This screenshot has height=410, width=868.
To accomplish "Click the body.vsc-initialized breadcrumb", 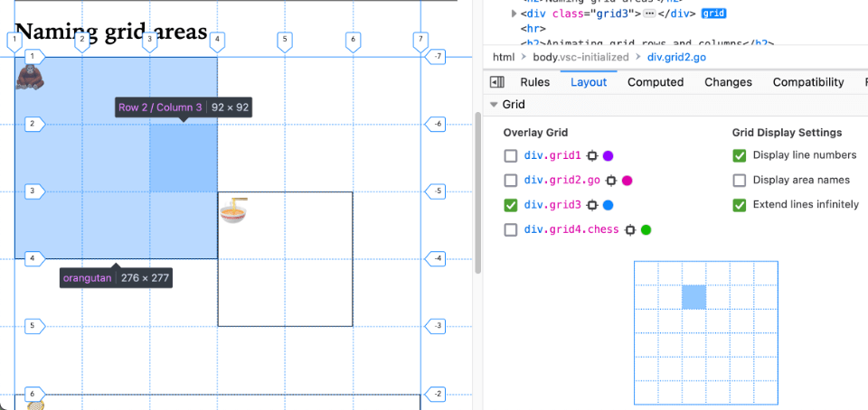I will (580, 57).
